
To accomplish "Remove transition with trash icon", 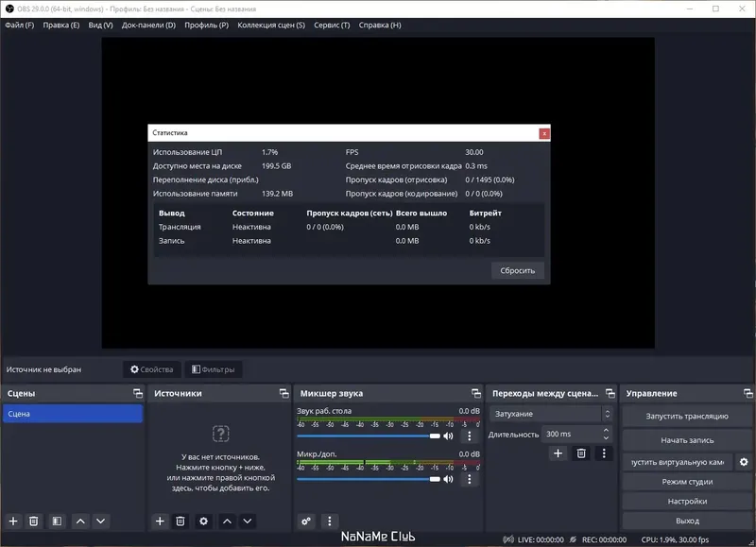I will 581,453.
